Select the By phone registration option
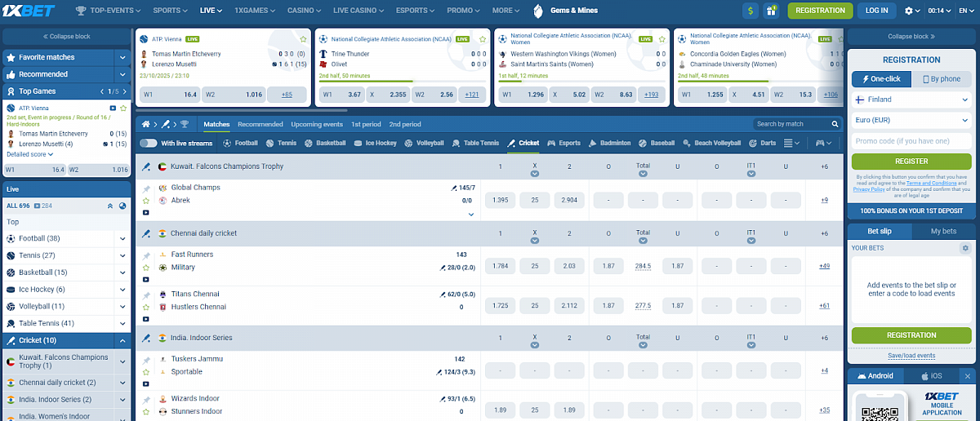Viewport: 980px width, 421px height. pos(940,79)
